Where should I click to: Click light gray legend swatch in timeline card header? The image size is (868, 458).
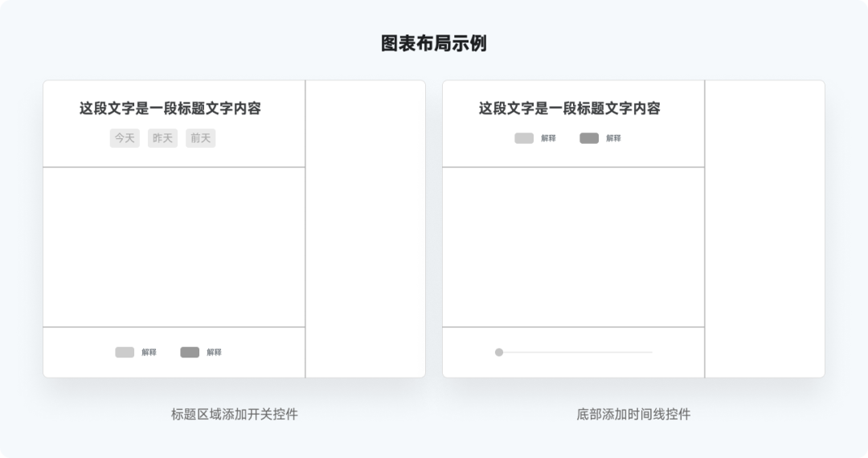tap(524, 138)
